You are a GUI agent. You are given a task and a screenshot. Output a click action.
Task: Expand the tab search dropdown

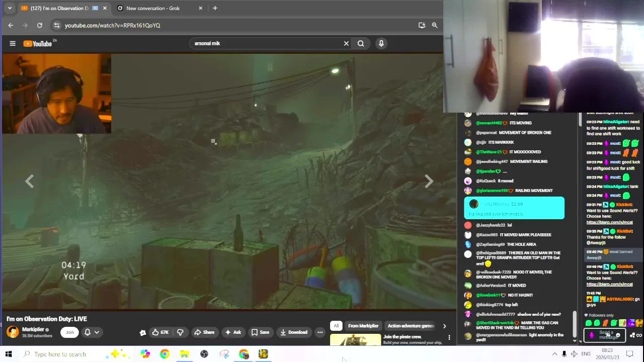(10, 8)
